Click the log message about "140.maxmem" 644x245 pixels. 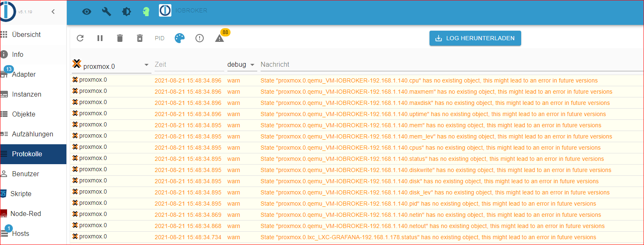coord(437,92)
